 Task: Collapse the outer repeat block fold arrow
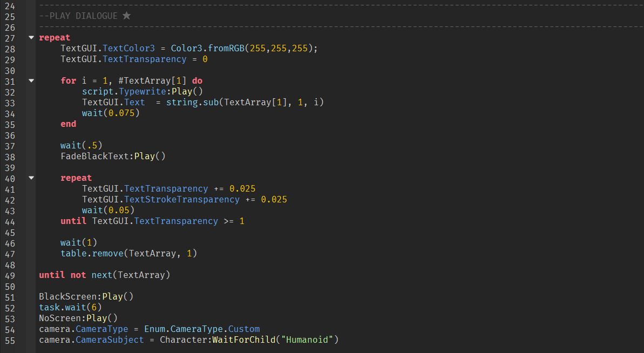(x=31, y=37)
